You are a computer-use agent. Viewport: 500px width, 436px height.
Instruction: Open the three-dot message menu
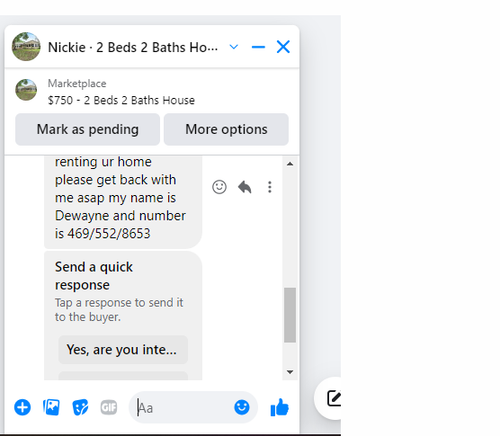270,187
